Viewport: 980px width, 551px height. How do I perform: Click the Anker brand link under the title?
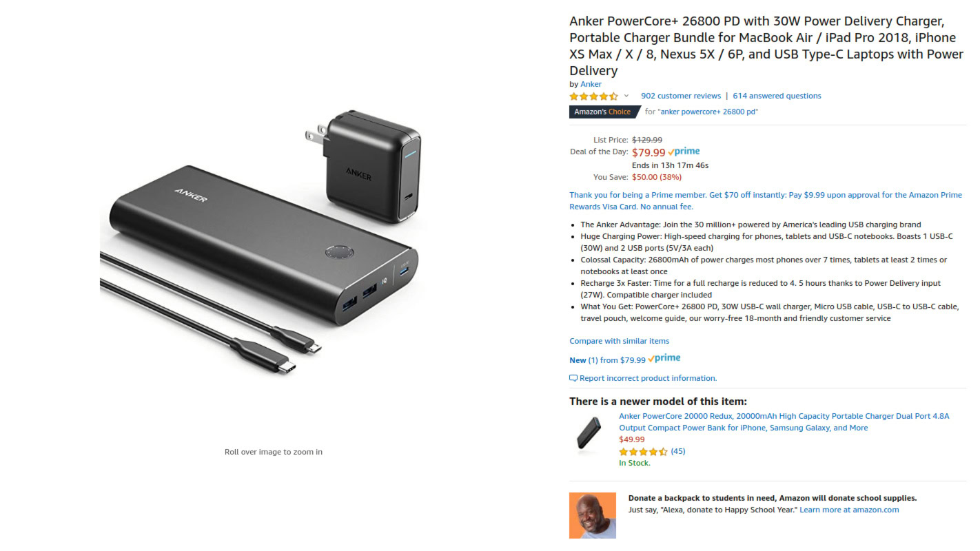(591, 84)
